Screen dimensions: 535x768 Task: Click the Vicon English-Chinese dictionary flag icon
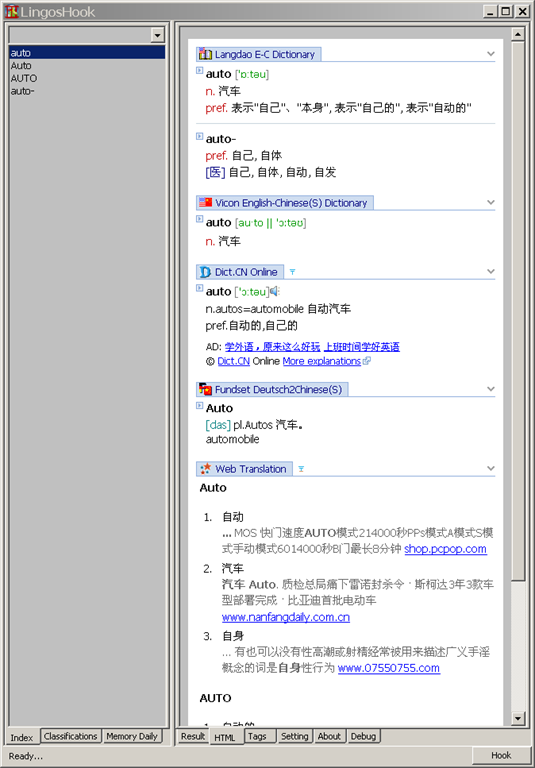tap(205, 202)
